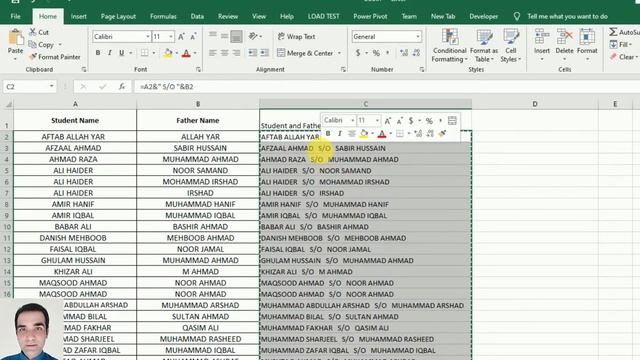Click Increase Decimal in ribbon Number group
Viewport: 640px width, 360px height.
(404, 53)
